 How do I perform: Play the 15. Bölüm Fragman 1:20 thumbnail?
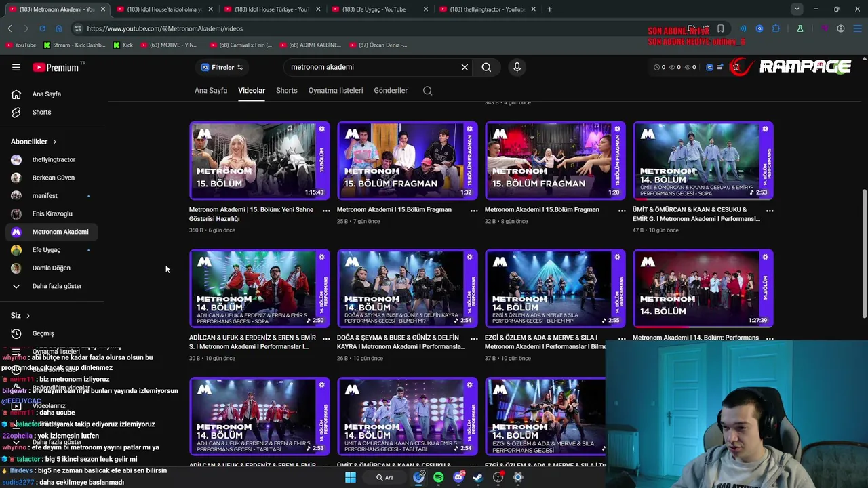[x=555, y=161]
